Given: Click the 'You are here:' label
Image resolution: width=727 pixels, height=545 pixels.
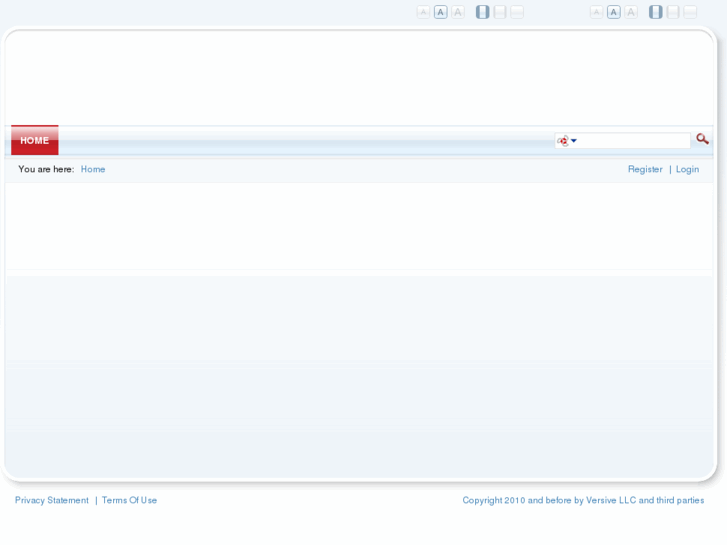Looking at the screenshot, I should pyautogui.click(x=46, y=169).
